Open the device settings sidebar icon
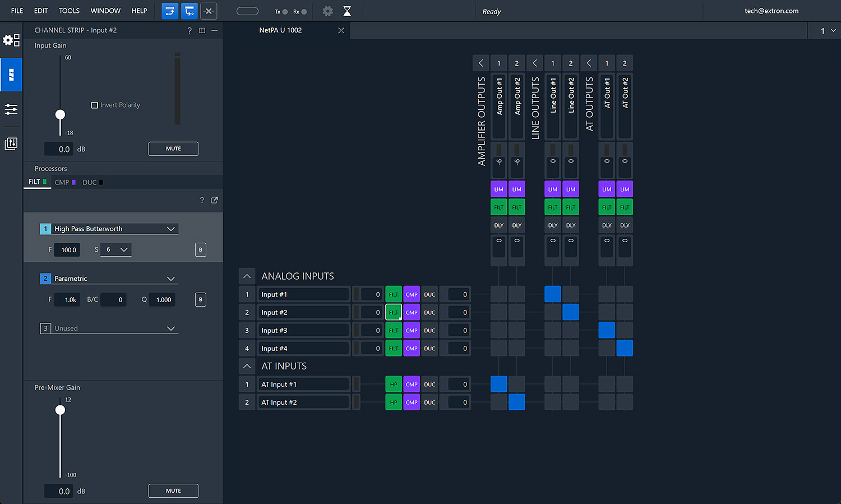841x504 pixels. [x=11, y=40]
